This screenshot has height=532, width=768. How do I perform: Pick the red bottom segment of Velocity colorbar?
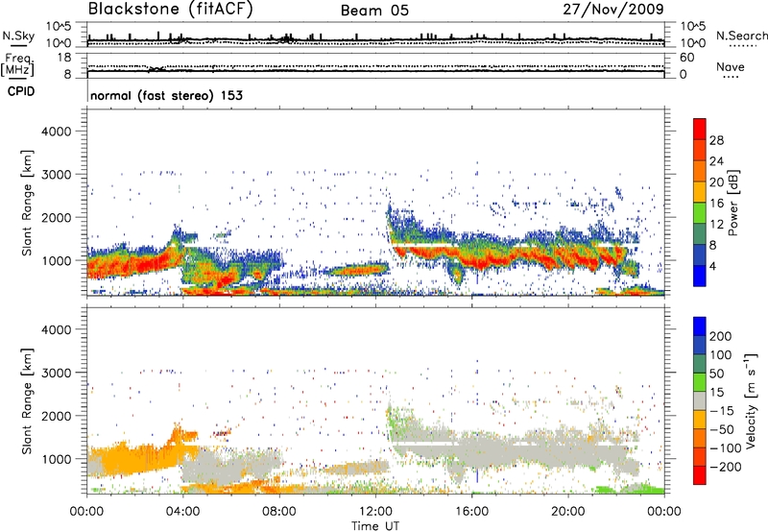click(700, 475)
